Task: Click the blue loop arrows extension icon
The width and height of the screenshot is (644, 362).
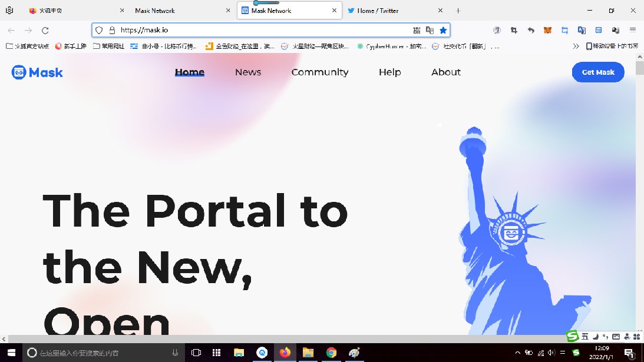Action: [x=564, y=30]
